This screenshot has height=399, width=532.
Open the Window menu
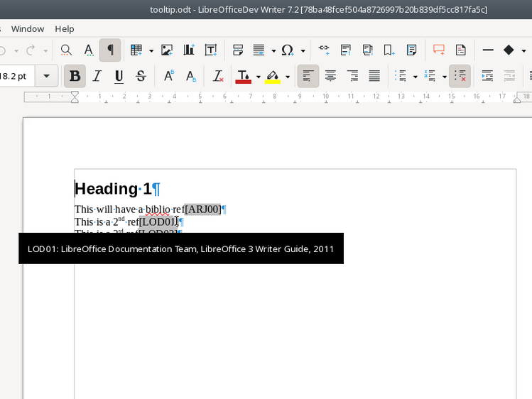coord(28,28)
